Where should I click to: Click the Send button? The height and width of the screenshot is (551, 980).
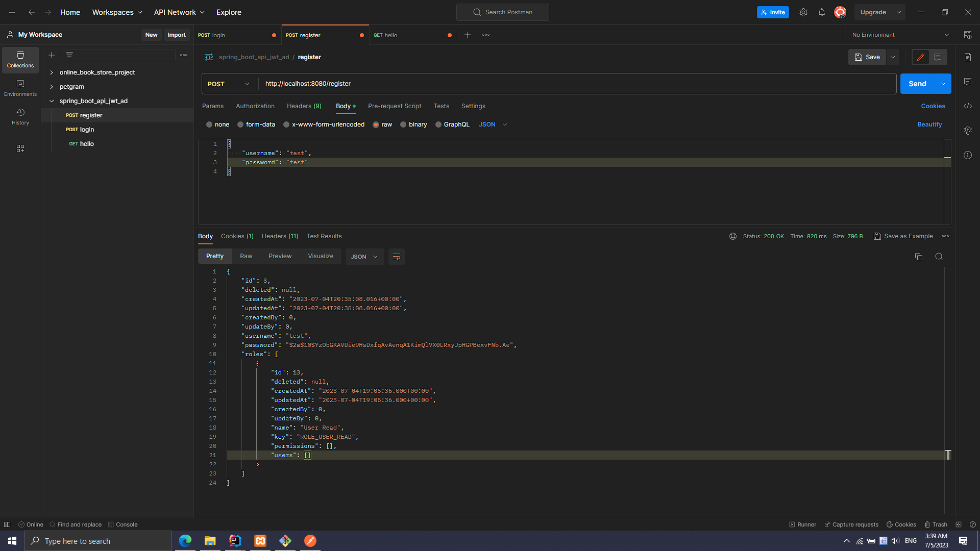point(917,84)
